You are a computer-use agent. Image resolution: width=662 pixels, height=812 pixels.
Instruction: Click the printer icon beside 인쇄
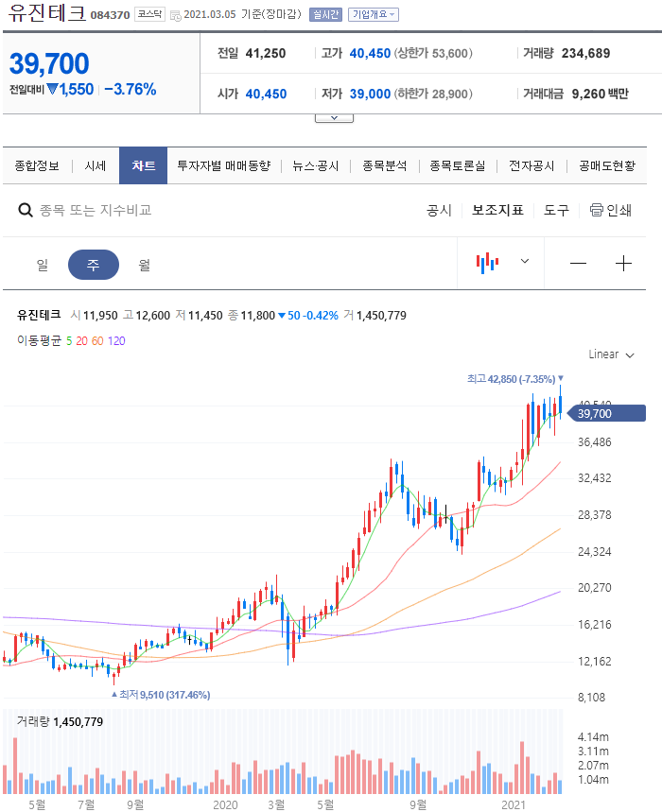(x=597, y=210)
